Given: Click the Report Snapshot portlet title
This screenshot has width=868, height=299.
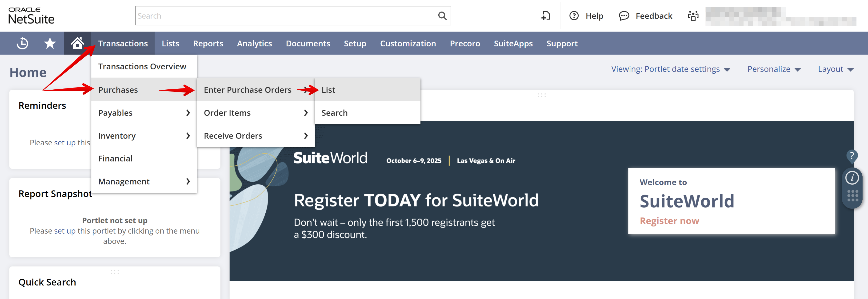Looking at the screenshot, I should coord(55,194).
